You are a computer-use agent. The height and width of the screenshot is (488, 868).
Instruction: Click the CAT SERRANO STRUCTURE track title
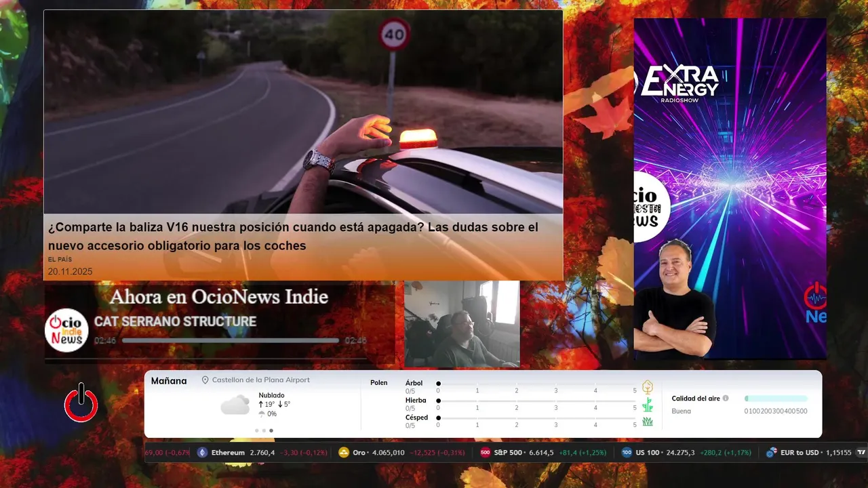175,322
